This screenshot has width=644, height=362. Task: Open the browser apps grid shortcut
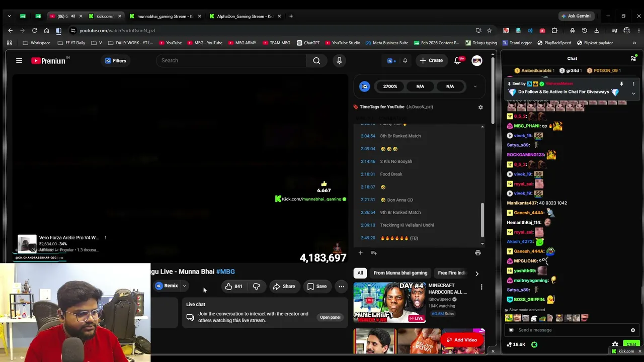(x=9, y=43)
